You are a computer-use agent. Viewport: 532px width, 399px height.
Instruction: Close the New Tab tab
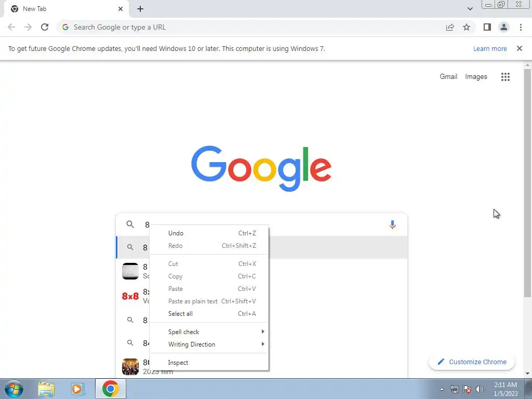121,9
